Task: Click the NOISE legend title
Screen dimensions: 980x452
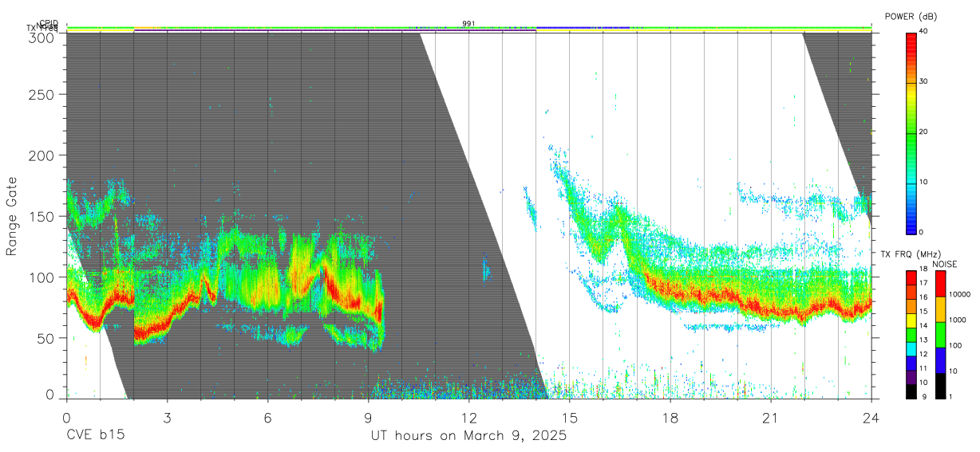Action: (x=944, y=264)
